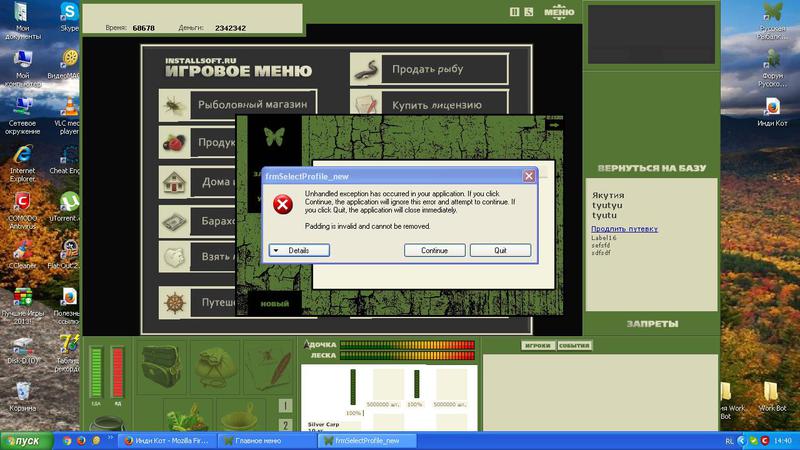Open Мой компьютер desktop icon

click(22, 68)
